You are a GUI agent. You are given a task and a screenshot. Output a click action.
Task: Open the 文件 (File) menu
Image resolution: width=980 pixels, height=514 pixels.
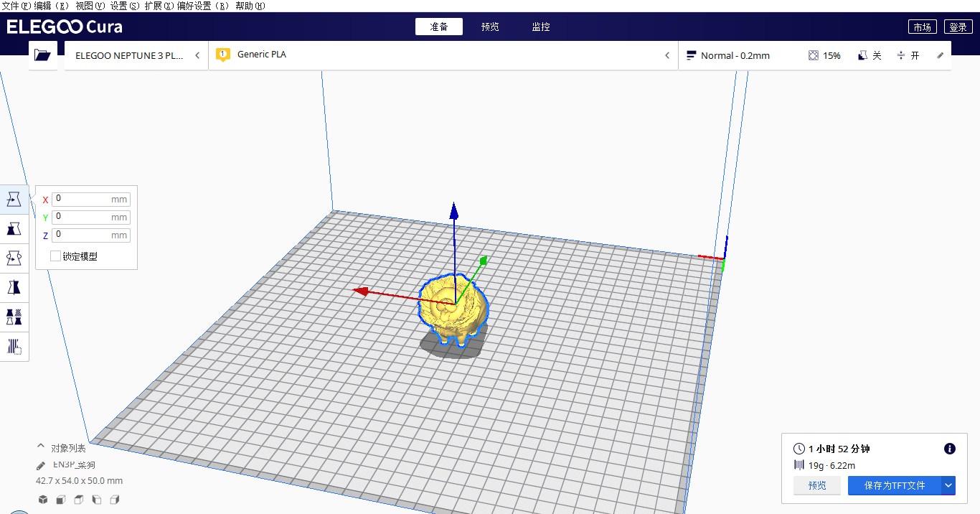pyautogui.click(x=16, y=6)
